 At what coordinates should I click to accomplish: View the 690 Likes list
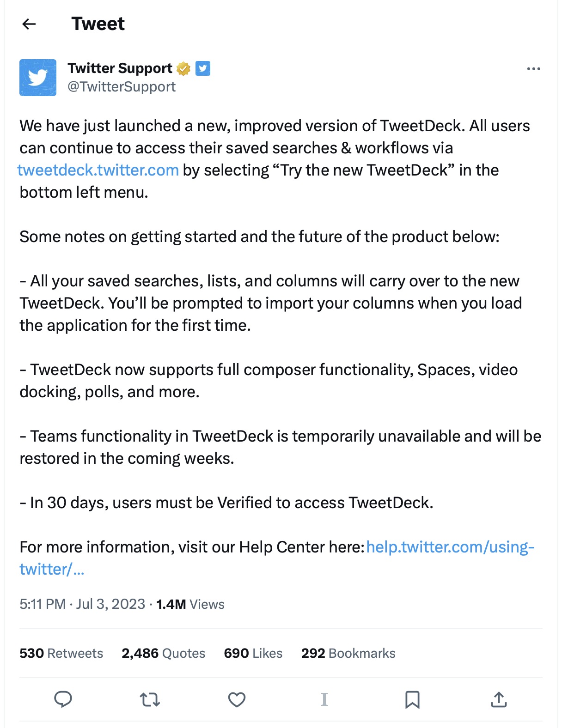tap(253, 653)
